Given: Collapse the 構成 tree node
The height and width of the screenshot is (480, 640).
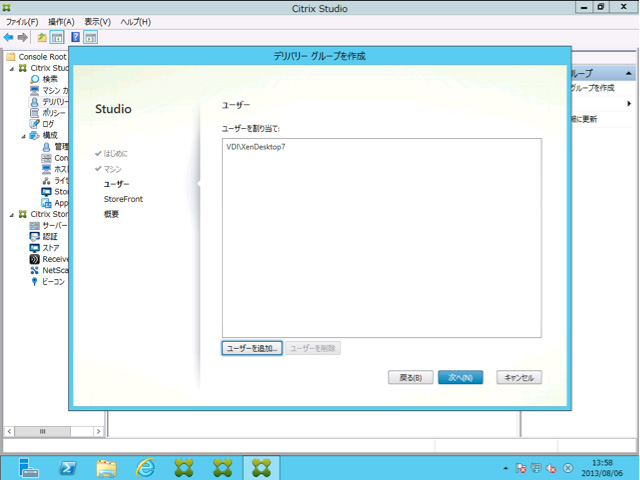Looking at the screenshot, I should coord(24,136).
